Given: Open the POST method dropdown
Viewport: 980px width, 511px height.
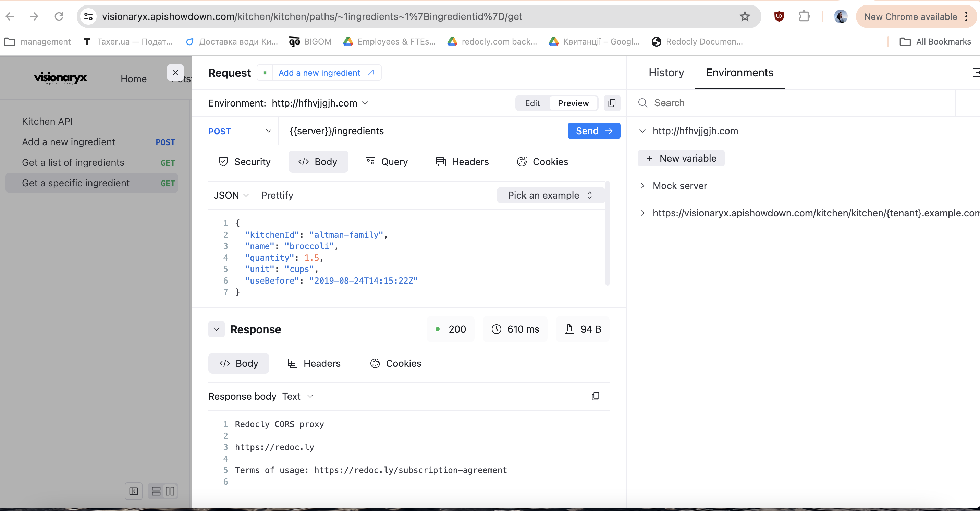Looking at the screenshot, I should point(240,131).
